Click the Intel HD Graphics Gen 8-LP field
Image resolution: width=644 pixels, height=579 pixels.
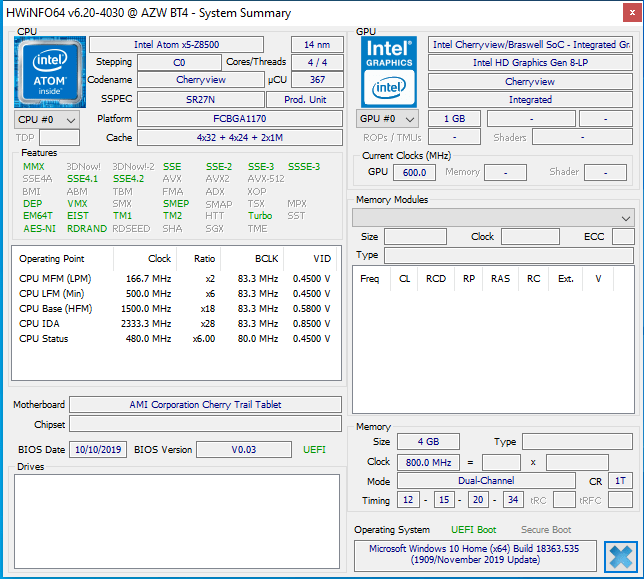click(530, 62)
